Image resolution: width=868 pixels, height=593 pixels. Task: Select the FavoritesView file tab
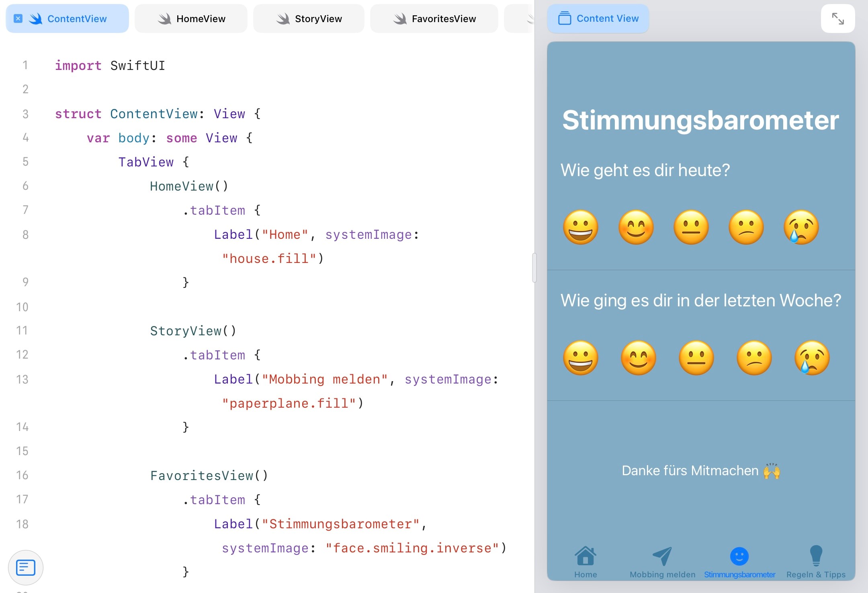point(434,18)
